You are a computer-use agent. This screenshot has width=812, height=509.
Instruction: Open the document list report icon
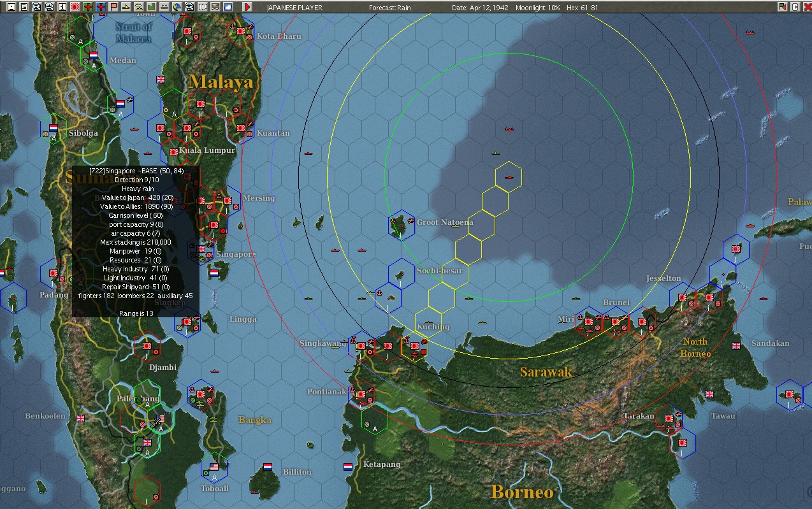click(24, 7)
